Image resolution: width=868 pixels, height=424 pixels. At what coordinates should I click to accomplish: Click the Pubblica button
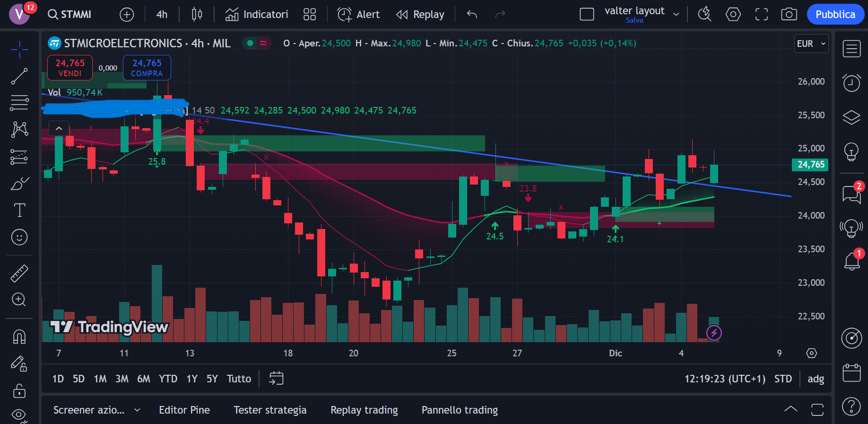[835, 14]
